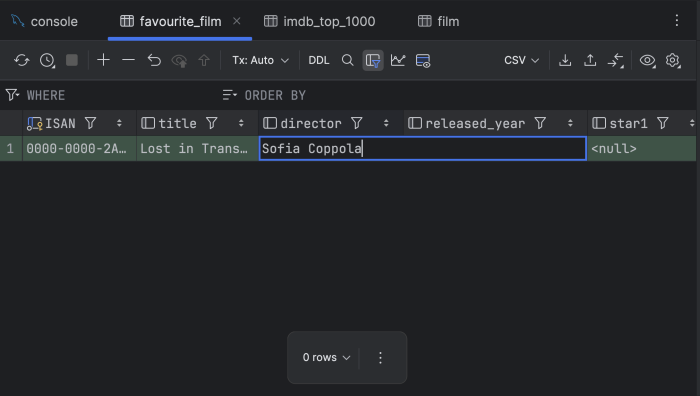700x396 pixels.
Task: Select row number 1
Action: point(10,148)
